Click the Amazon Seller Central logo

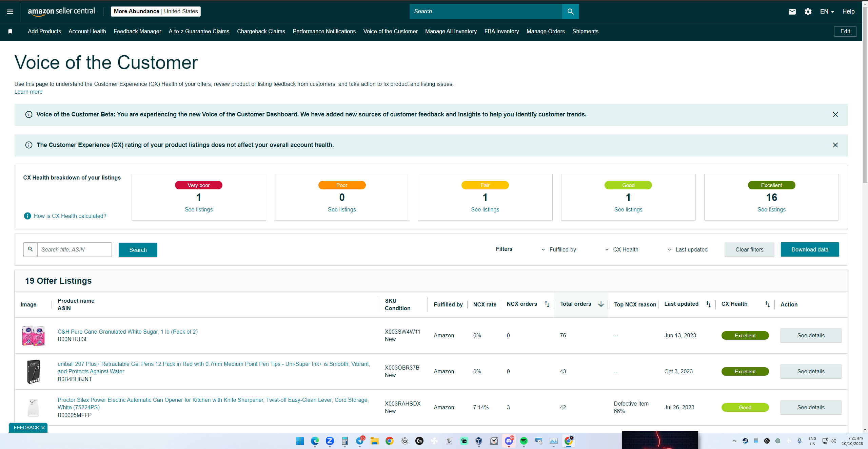pyautogui.click(x=61, y=12)
